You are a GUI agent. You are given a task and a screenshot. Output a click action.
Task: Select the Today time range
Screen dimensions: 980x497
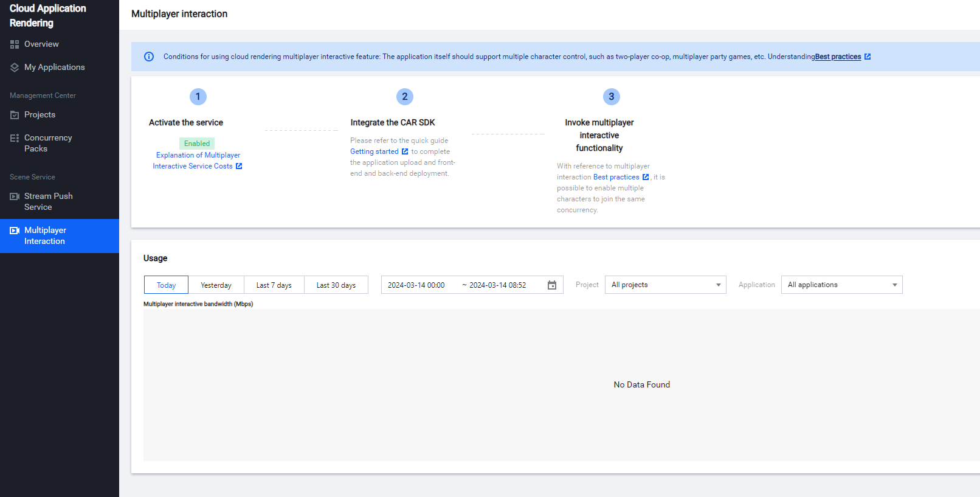click(166, 285)
